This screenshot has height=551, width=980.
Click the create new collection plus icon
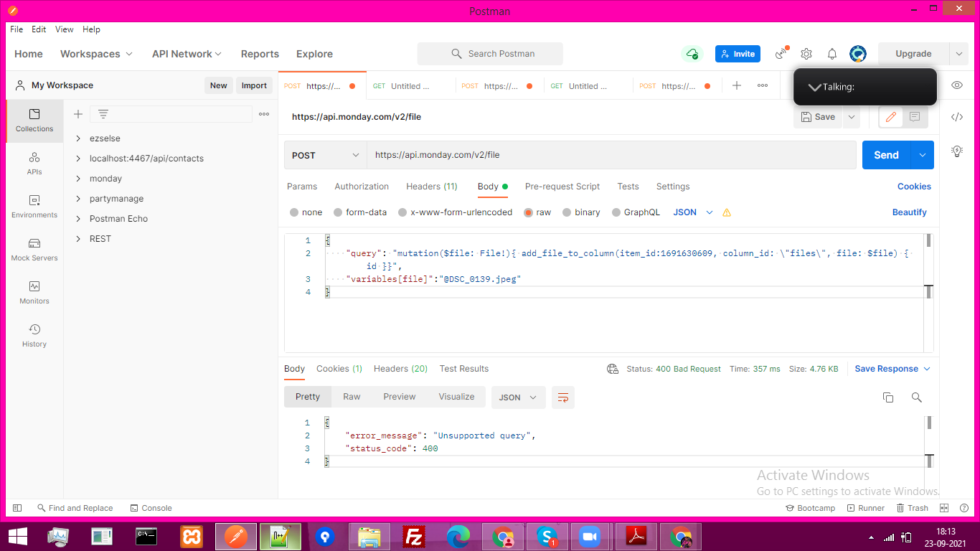coord(78,114)
